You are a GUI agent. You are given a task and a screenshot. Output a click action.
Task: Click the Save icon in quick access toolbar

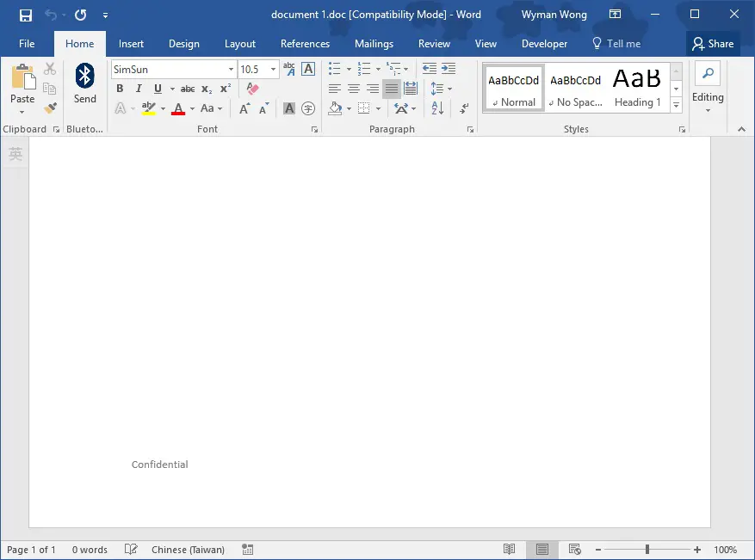pyautogui.click(x=26, y=15)
